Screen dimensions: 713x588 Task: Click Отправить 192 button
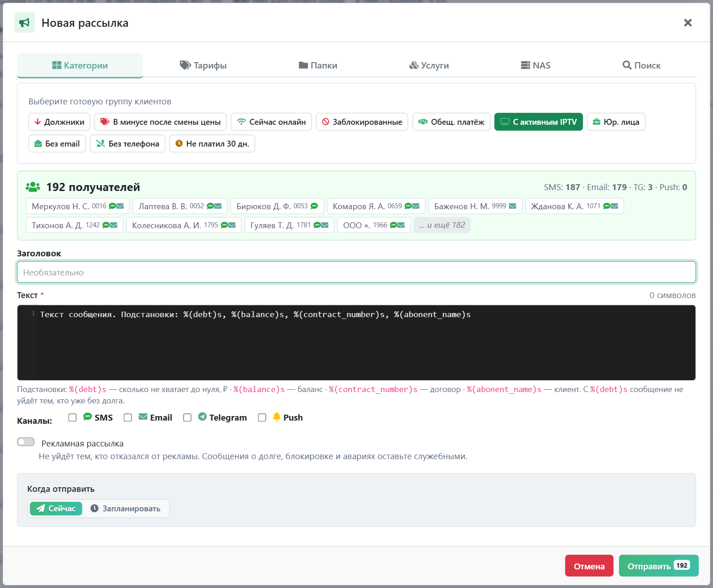pyautogui.click(x=659, y=566)
